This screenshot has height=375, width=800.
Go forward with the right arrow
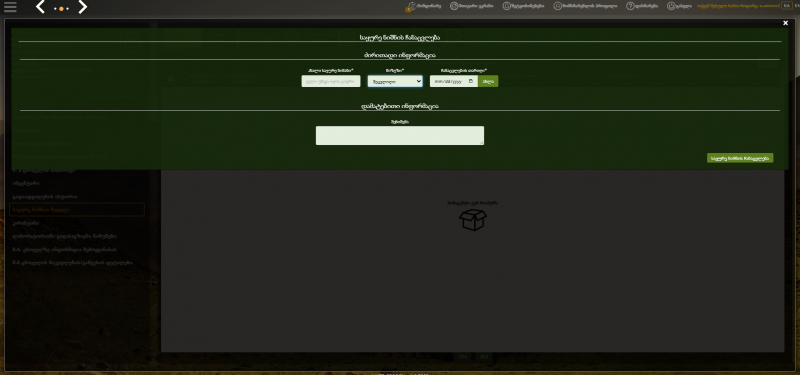82,7
